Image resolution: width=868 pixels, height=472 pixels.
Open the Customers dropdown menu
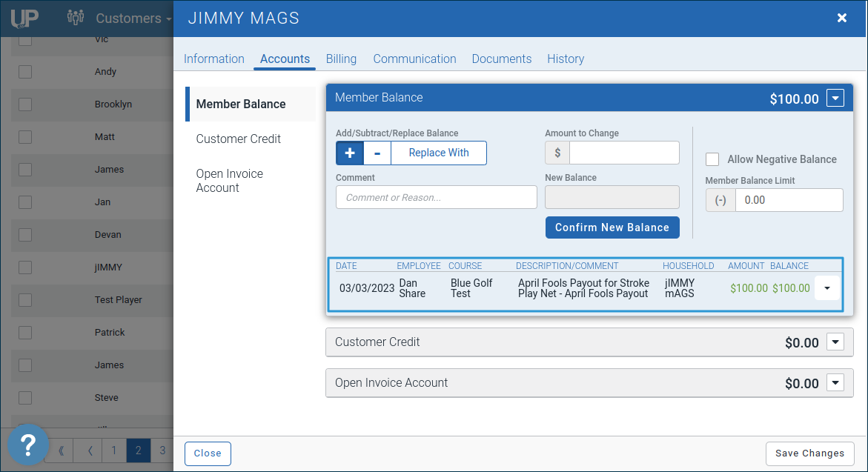click(133, 19)
